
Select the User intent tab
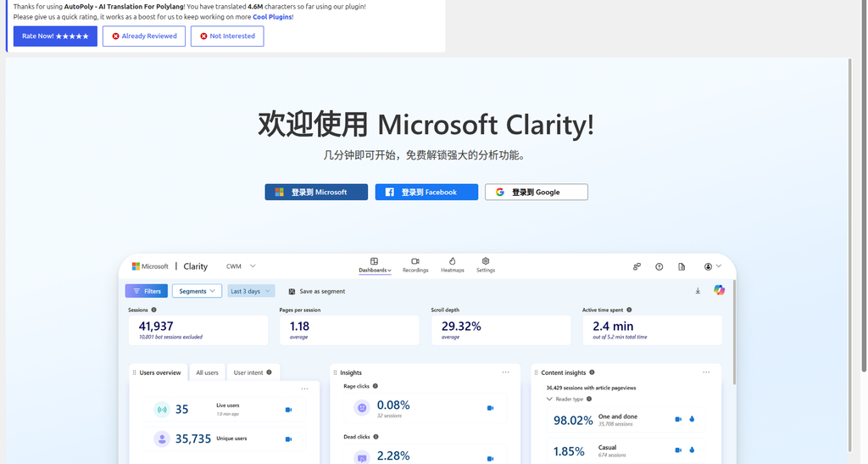click(253, 372)
